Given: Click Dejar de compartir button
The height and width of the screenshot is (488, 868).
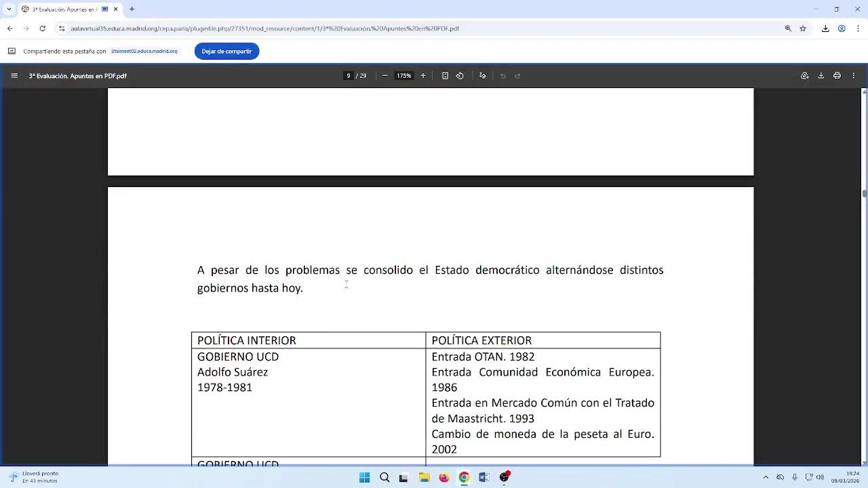Looking at the screenshot, I should click(226, 52).
